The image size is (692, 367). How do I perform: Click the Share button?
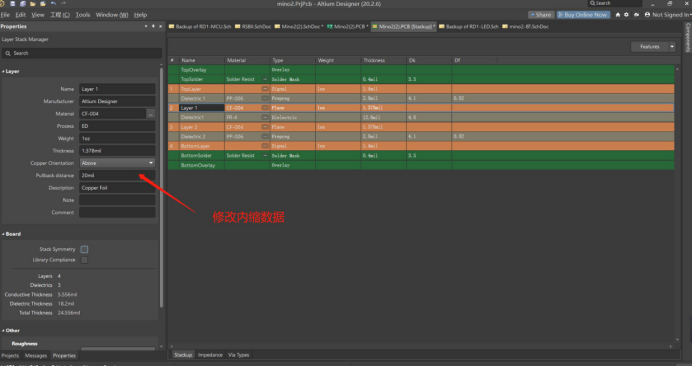(x=541, y=15)
